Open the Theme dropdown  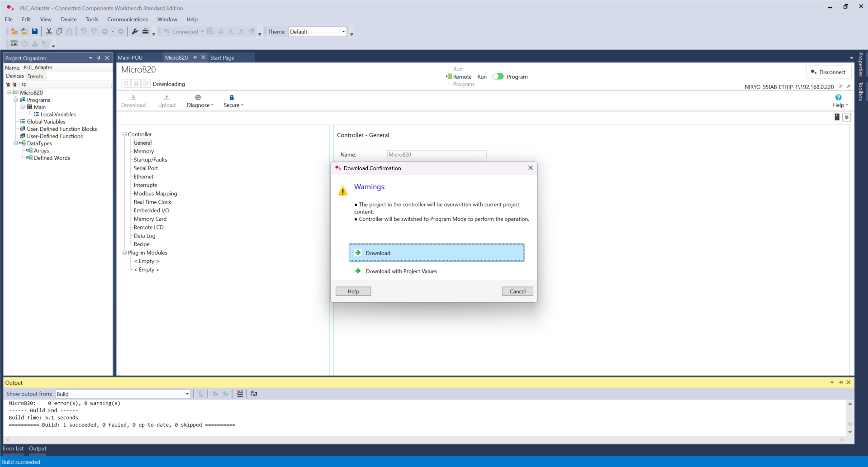point(343,32)
